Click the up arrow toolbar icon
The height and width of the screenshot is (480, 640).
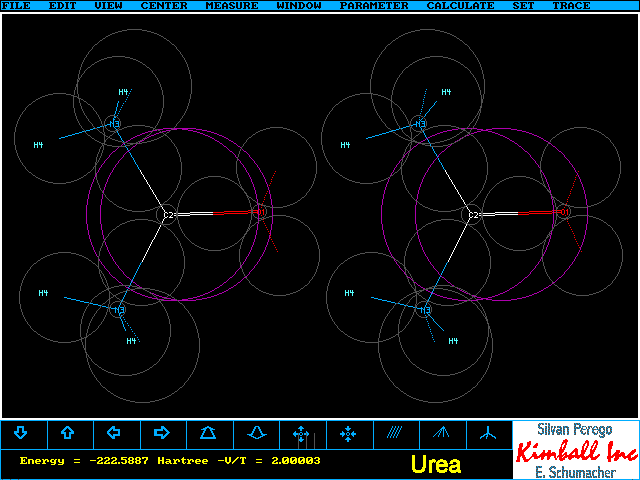[67, 433]
